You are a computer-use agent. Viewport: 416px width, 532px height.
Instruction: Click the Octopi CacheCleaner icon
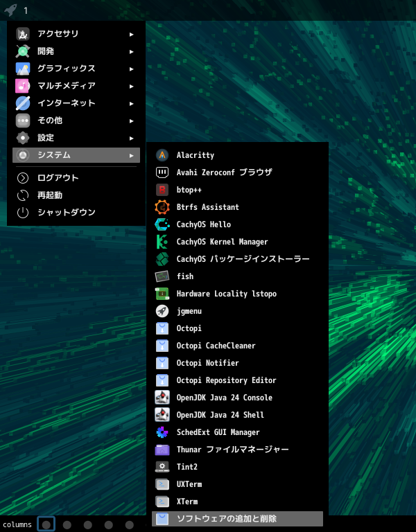pos(162,346)
